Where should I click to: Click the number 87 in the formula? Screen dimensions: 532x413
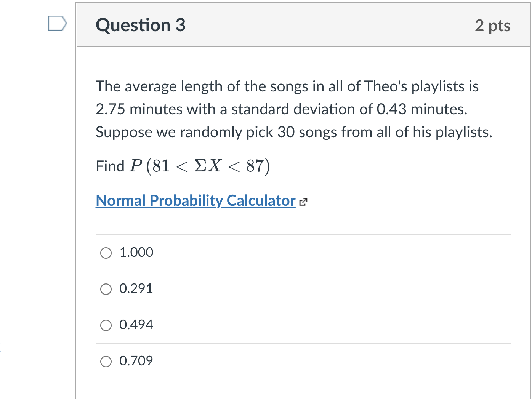pyautogui.click(x=255, y=166)
